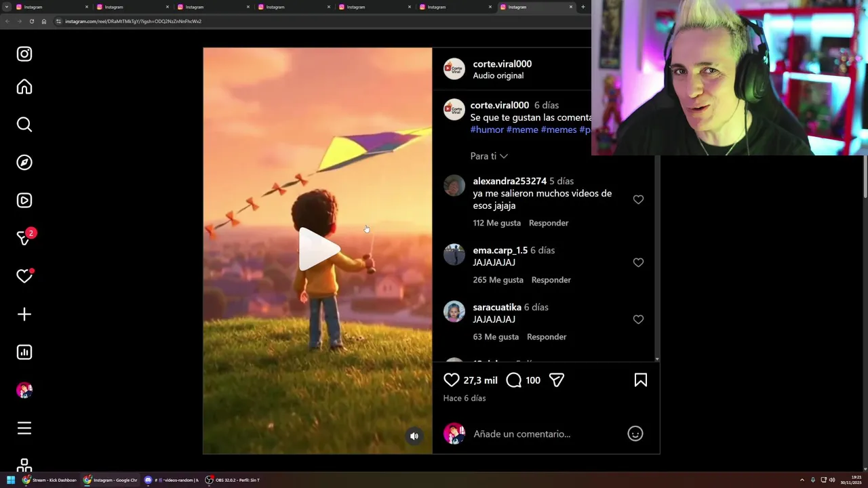This screenshot has width=868, height=488.
Task: Click the Share paper-plane icon
Action: (x=557, y=380)
